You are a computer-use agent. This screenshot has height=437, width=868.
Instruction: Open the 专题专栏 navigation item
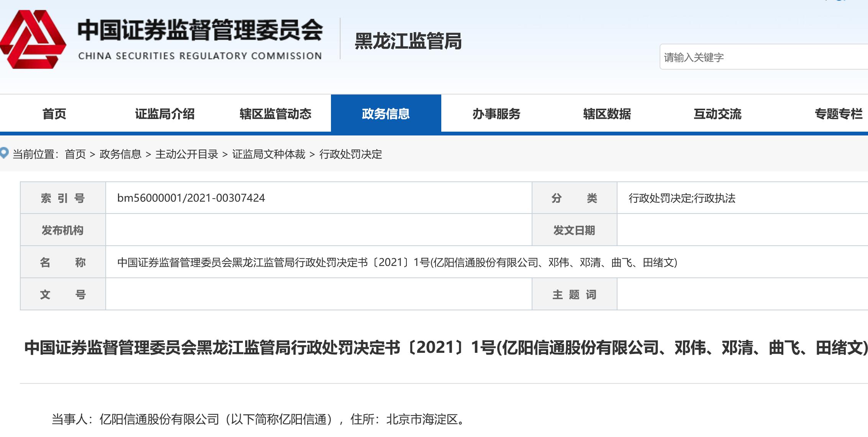click(838, 114)
